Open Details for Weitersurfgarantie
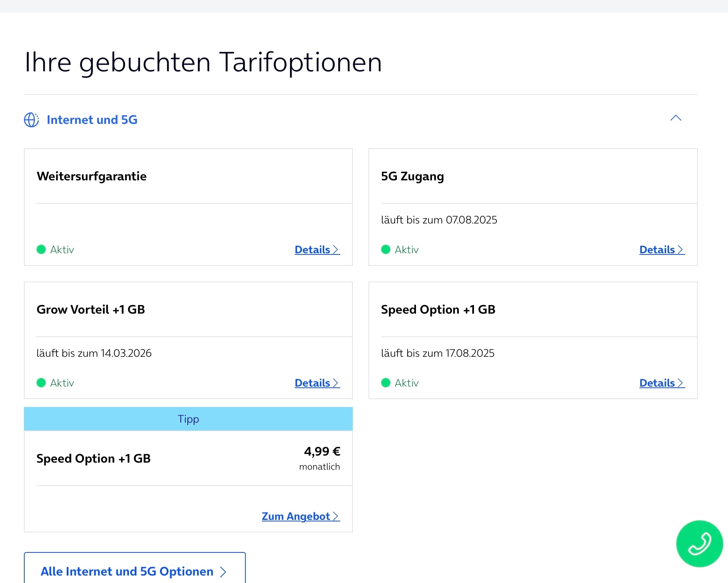Viewport: 728px width, 583px height. click(x=317, y=250)
